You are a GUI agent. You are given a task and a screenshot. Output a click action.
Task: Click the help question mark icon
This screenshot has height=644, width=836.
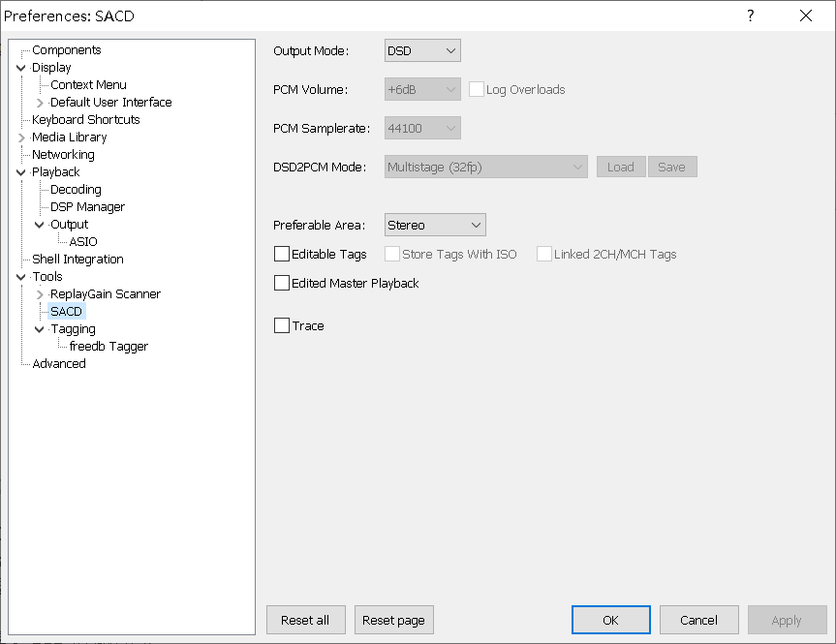(x=750, y=15)
